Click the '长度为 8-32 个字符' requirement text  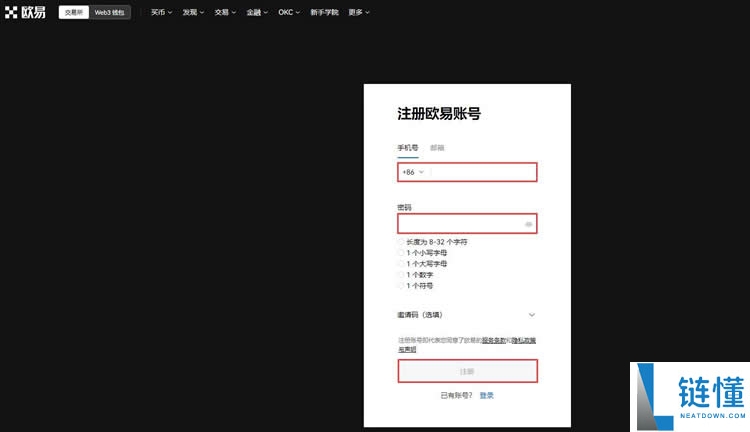click(437, 242)
